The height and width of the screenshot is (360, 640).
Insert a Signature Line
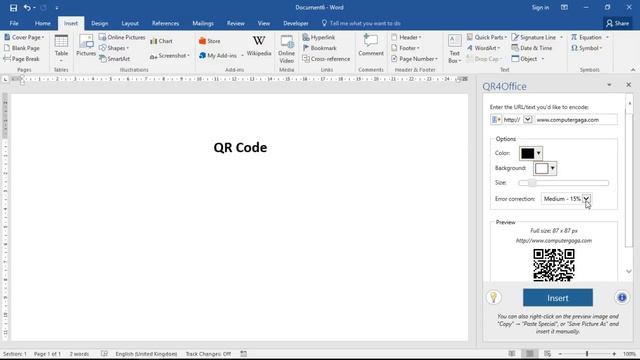pos(537,37)
